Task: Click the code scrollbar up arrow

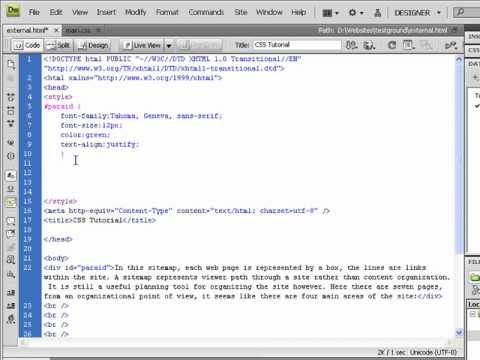Action: (459, 60)
